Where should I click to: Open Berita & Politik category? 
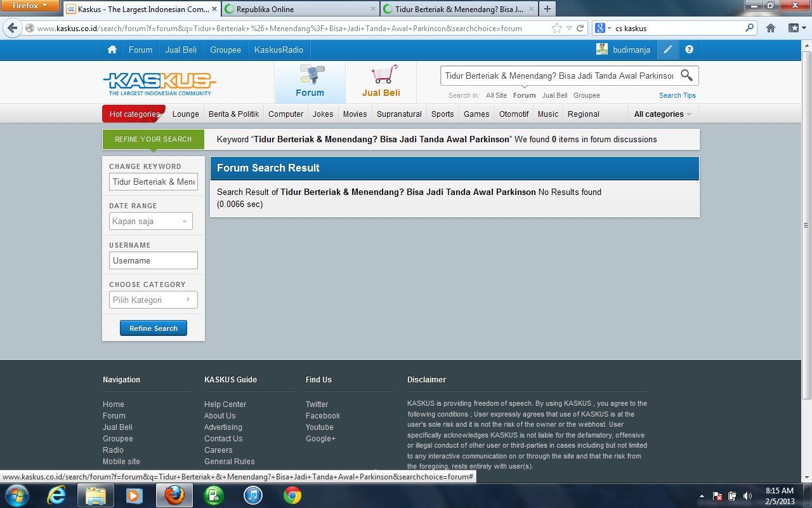[x=233, y=114]
